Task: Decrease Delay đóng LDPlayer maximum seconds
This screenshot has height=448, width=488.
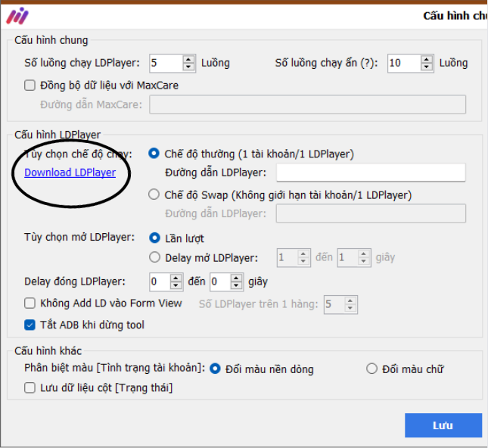Action: [x=237, y=286]
